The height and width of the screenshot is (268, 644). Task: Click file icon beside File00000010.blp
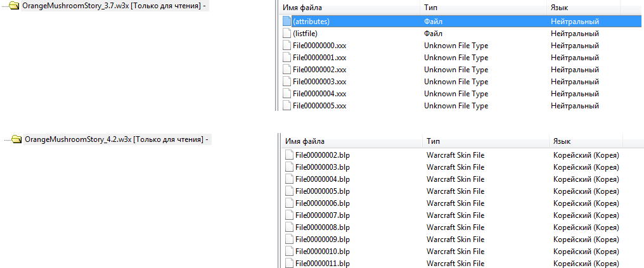[x=289, y=251]
